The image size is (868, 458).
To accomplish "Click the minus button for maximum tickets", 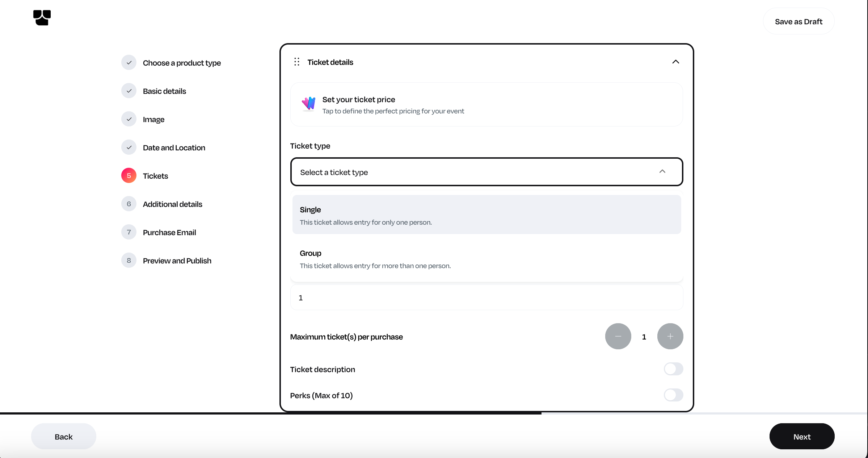I will (x=618, y=336).
